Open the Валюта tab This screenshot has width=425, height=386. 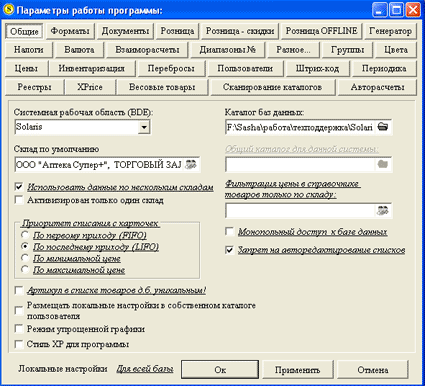coord(79,50)
